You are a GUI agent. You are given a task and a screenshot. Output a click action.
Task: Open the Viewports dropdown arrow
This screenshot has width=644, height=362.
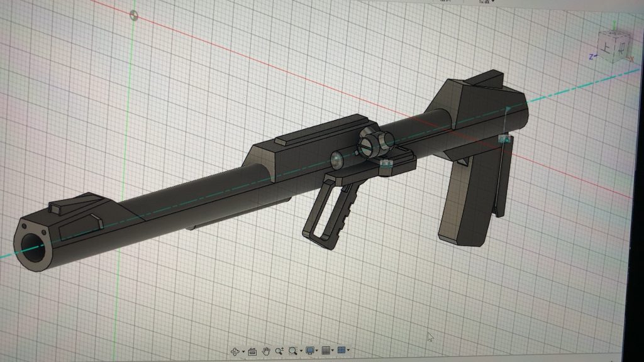(x=348, y=351)
